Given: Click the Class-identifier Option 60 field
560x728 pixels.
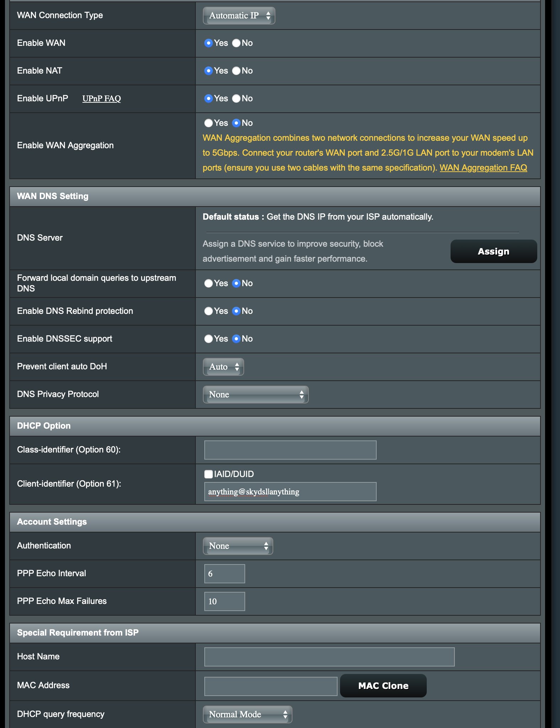Looking at the screenshot, I should [x=290, y=450].
